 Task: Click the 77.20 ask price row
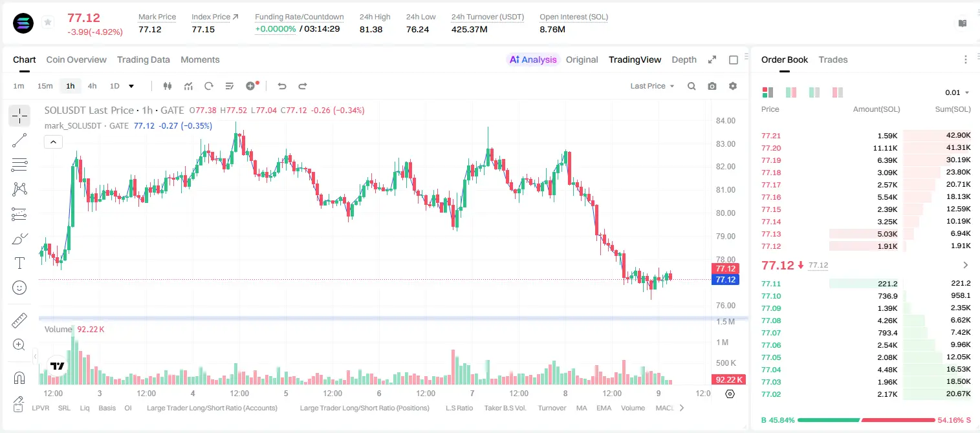(866, 148)
